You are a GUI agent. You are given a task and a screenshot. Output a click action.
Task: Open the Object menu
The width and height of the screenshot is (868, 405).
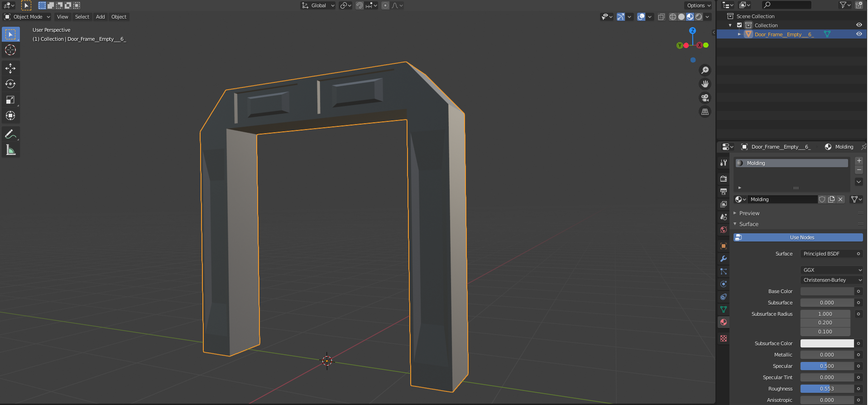pyautogui.click(x=119, y=17)
